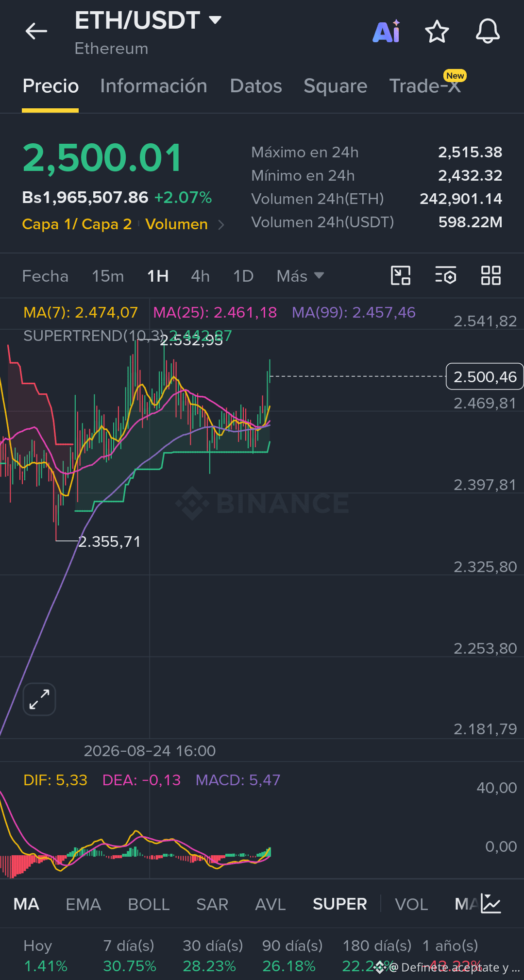Switch to Square tab
Screen dimensions: 524x980
[336, 86]
